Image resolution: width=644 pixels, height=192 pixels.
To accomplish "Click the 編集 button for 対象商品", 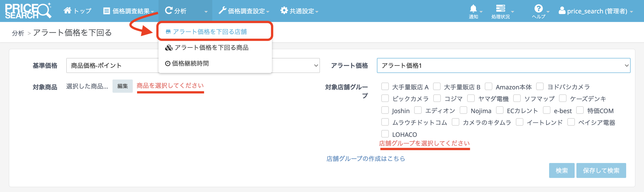I will 122,86.
